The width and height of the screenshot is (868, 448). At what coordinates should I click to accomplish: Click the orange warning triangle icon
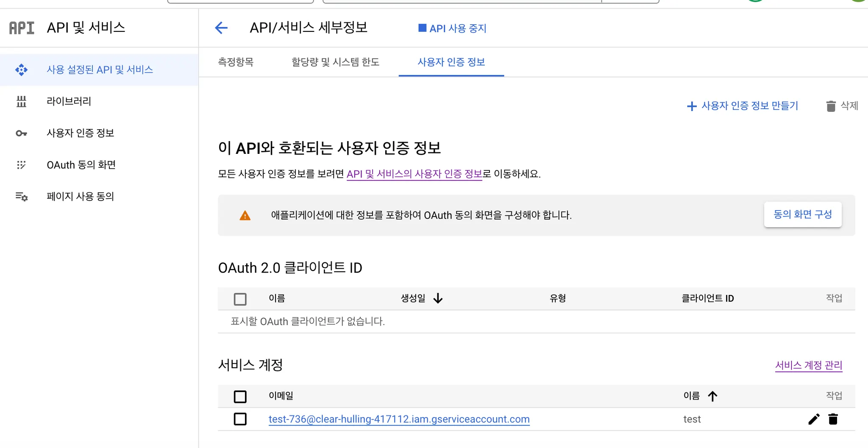[245, 215]
